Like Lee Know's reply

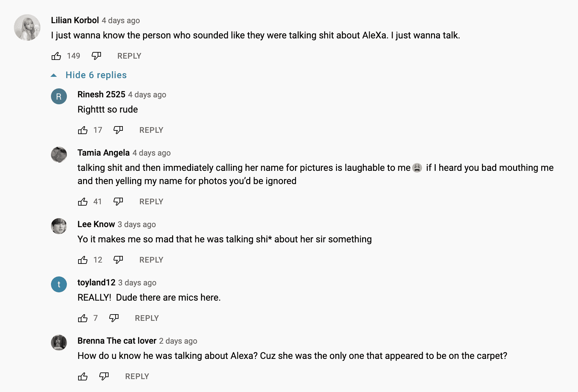coord(83,260)
